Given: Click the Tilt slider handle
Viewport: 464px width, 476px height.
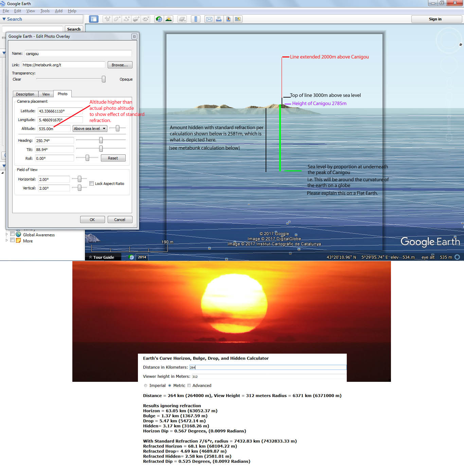Looking at the screenshot, I should [101, 149].
